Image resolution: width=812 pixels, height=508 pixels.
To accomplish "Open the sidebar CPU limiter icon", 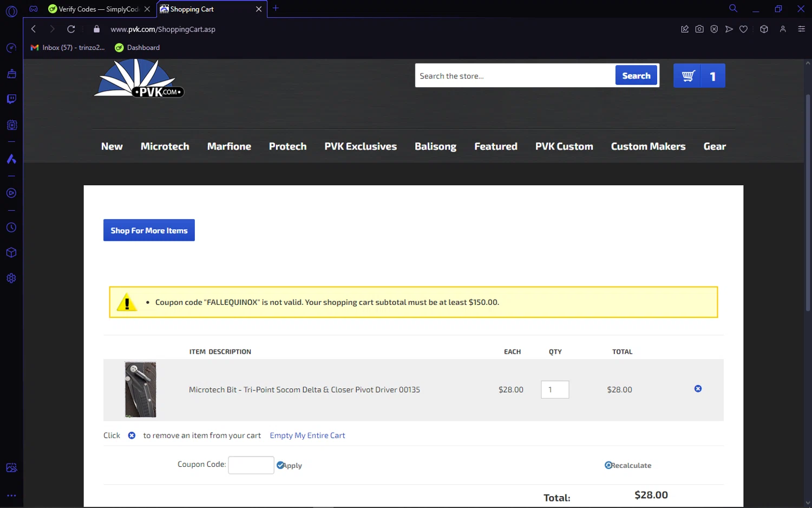I will (11, 125).
